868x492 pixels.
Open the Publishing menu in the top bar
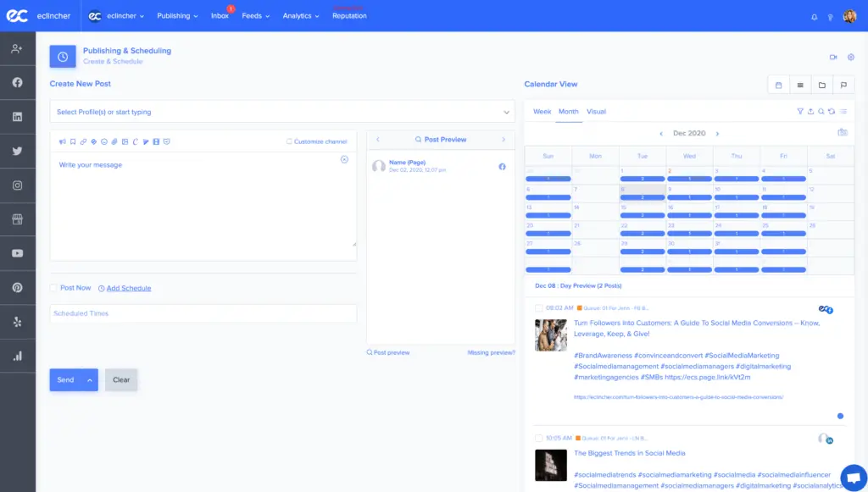[x=175, y=15]
